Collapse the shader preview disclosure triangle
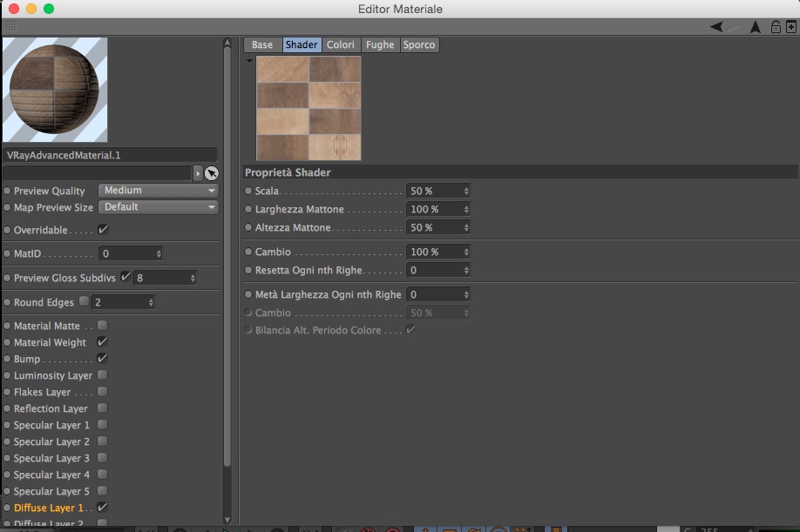The width and height of the screenshot is (800, 532). (x=249, y=61)
